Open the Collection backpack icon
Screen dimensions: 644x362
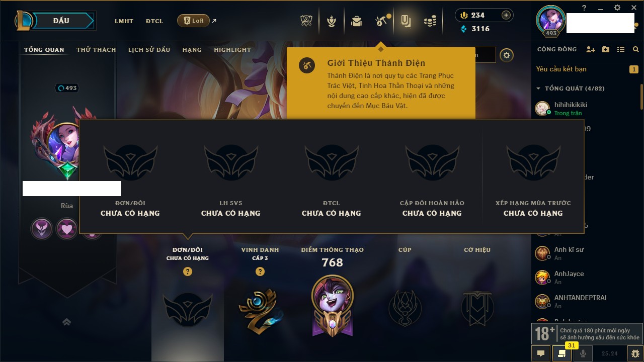[x=357, y=21]
